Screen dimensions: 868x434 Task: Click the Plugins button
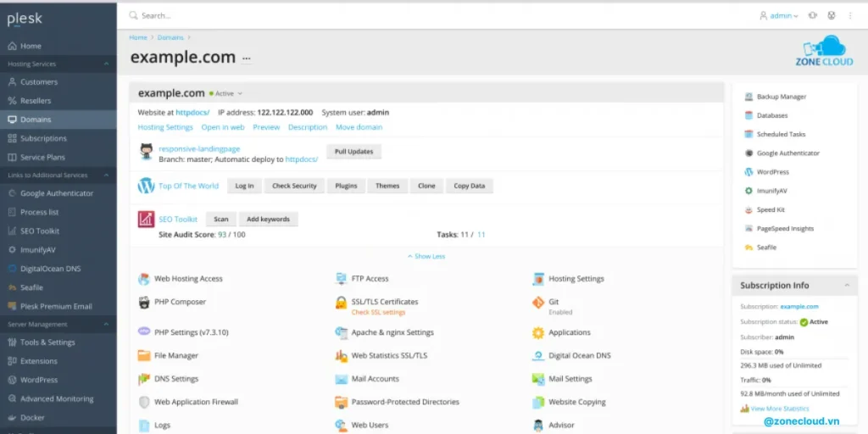point(346,186)
